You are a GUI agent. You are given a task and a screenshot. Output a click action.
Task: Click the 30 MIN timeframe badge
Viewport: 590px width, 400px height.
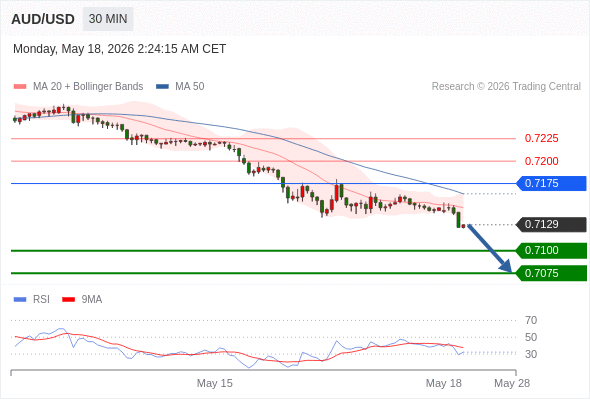(x=108, y=19)
